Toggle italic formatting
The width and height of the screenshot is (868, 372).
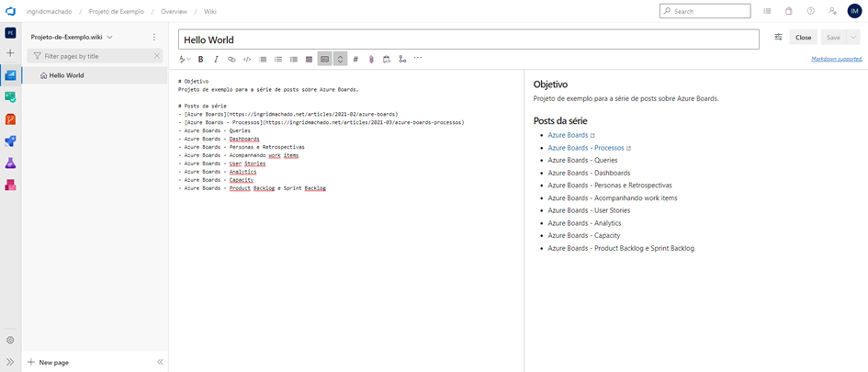pos(217,59)
